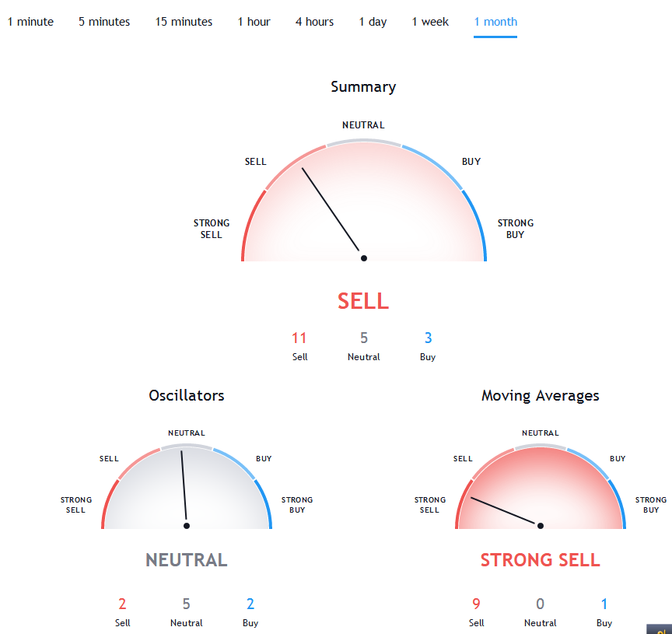Click the Summary SELL rating text
Screen dimensions: 672x634
click(363, 301)
